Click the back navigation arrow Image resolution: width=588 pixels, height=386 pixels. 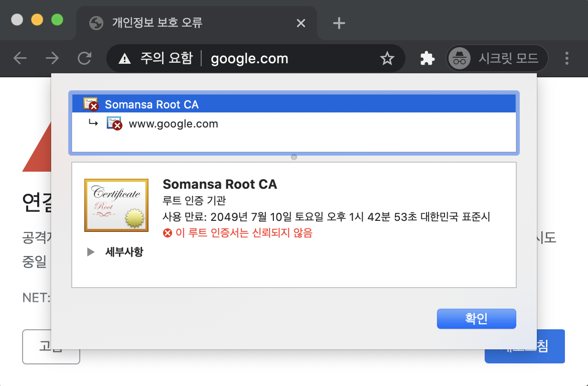20,58
